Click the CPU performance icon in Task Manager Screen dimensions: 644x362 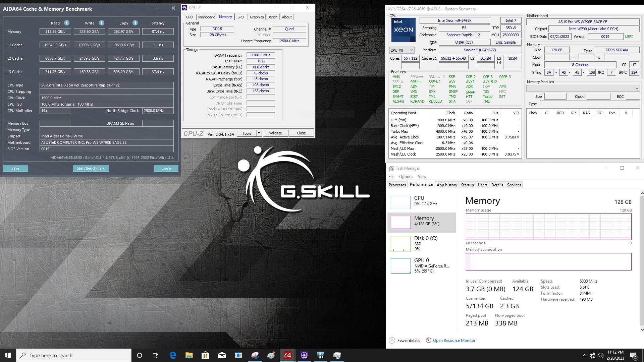point(400,201)
